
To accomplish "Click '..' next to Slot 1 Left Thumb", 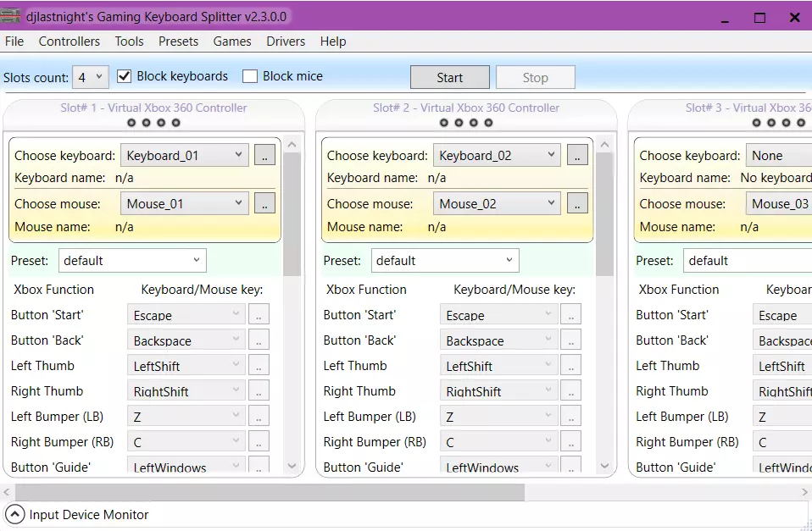I will pyautogui.click(x=259, y=365).
